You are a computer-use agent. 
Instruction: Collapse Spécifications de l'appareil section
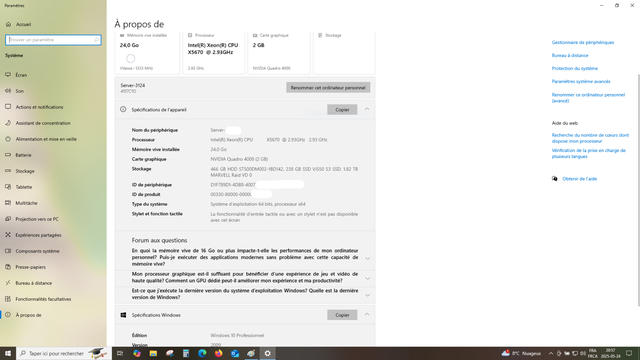[x=367, y=109]
